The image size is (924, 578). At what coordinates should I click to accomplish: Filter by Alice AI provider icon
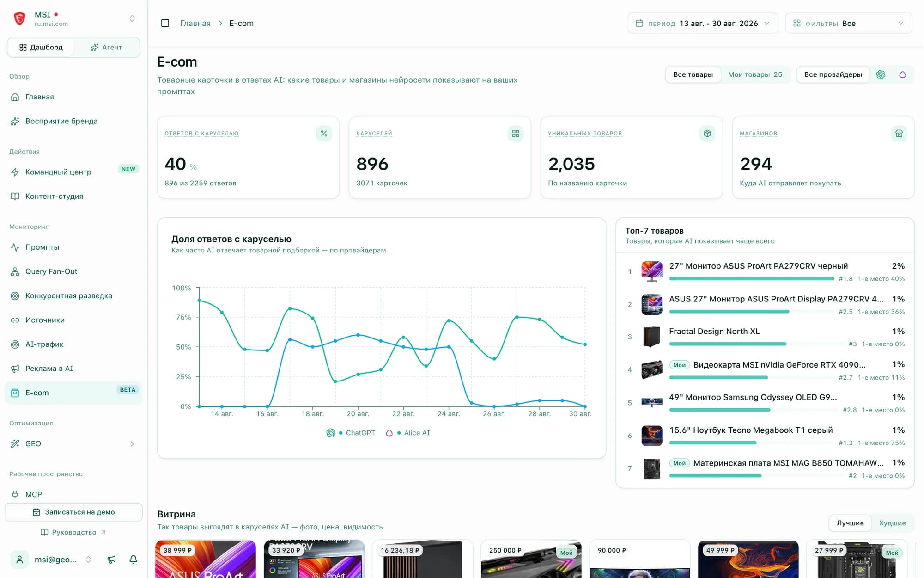coord(902,74)
